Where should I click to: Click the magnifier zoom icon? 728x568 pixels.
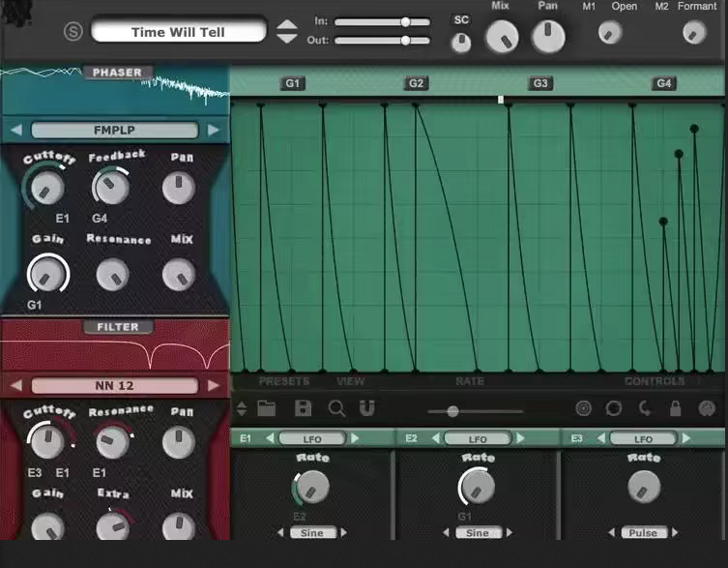click(336, 408)
